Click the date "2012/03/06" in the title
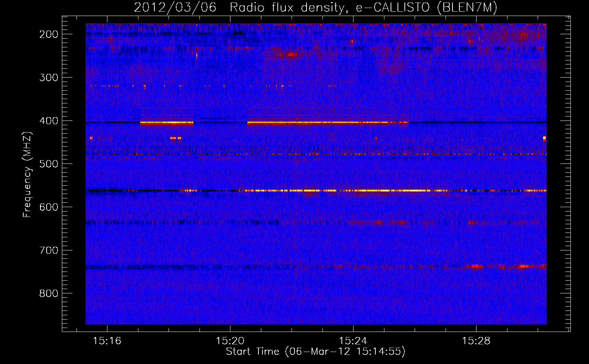589x364 pixels. tap(175, 8)
